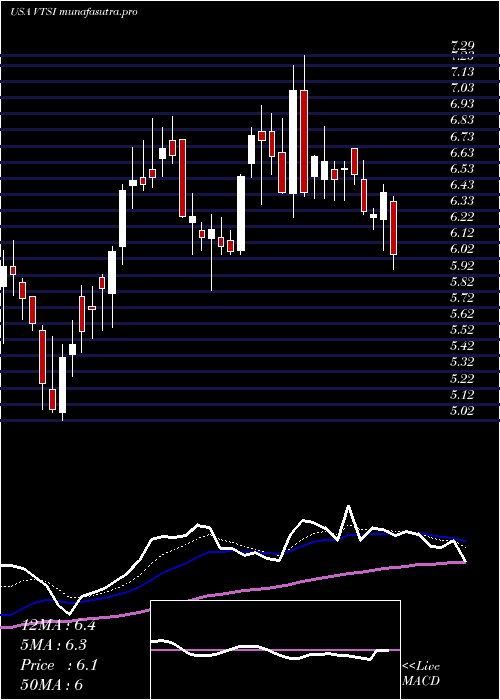The width and height of the screenshot is (500, 700).
Task: Click the 6.73 price axis label
Action: [x=462, y=136]
